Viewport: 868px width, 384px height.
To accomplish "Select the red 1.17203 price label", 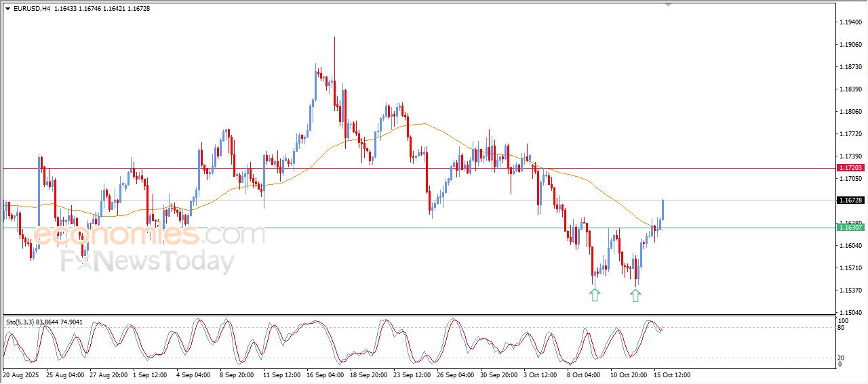I will 850,167.
